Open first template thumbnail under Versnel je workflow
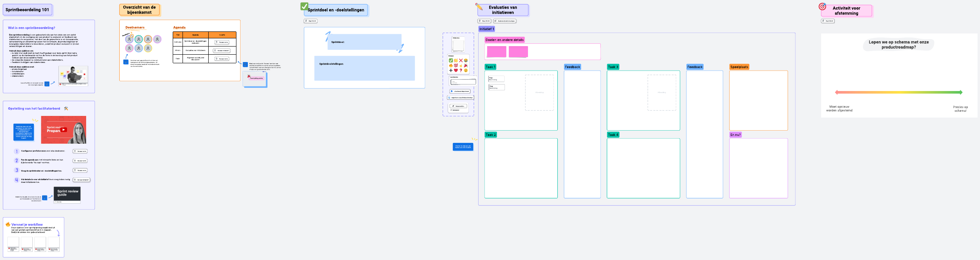Image resolution: width=980 pixels, height=260 pixels. 13,244
